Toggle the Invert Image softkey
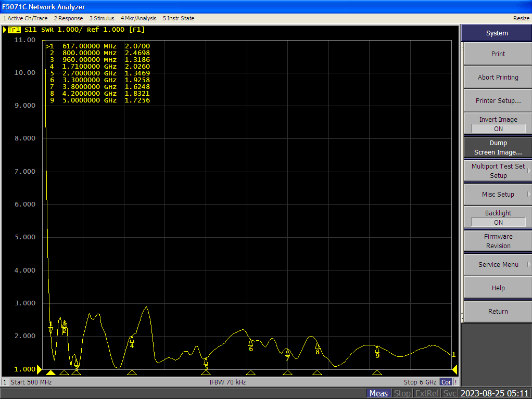Image resolution: width=532 pixels, height=399 pixels. click(x=498, y=124)
